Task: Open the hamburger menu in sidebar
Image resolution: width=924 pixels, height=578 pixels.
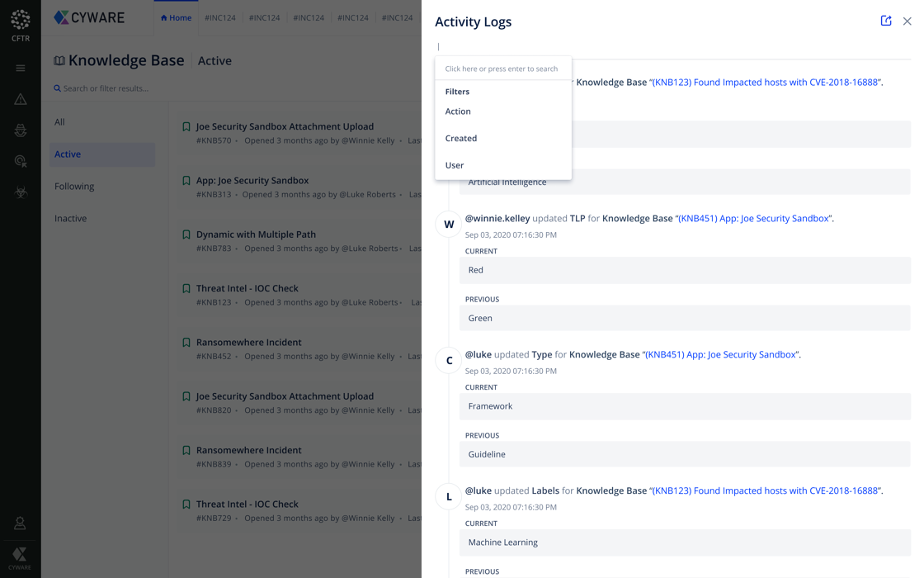Action: [x=21, y=69]
